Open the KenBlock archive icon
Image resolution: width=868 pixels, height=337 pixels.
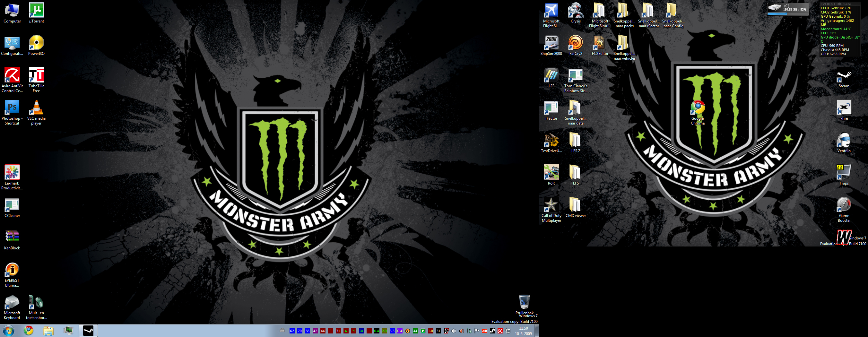click(12, 240)
